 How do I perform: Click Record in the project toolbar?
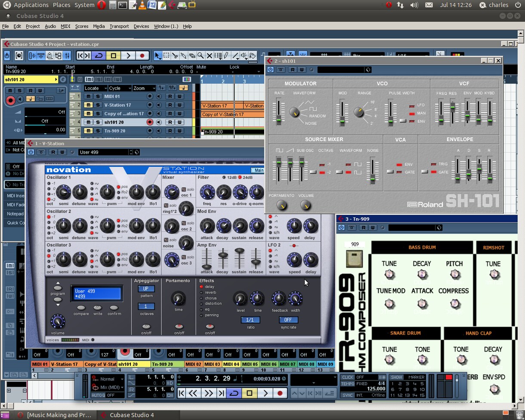[142, 56]
